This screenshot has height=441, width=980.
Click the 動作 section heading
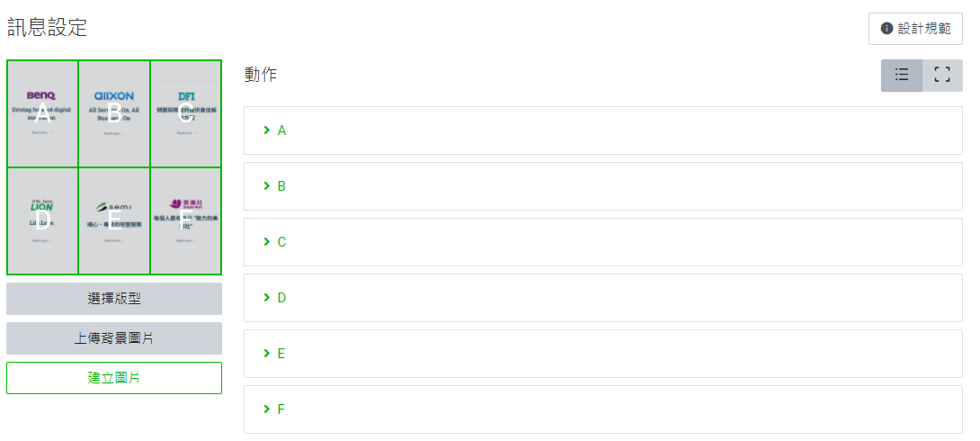(261, 75)
